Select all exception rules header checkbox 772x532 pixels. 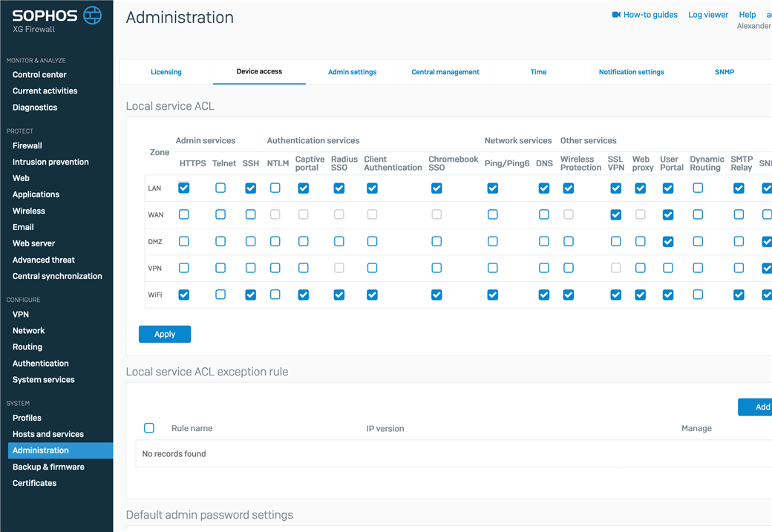(x=149, y=428)
